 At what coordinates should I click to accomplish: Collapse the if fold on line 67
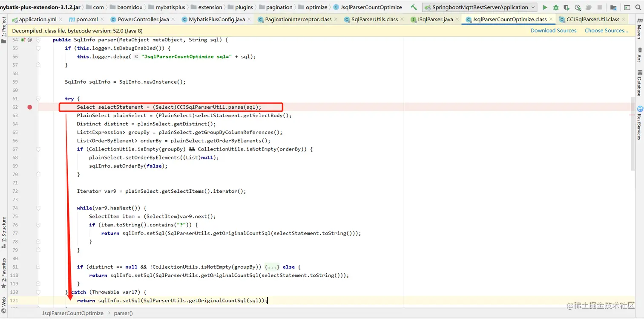pyautogui.click(x=38, y=149)
